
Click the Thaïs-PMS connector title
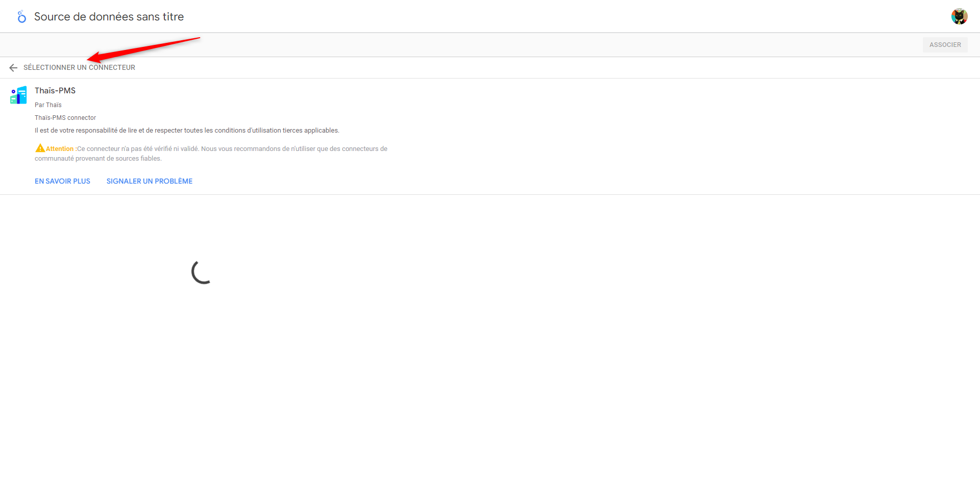click(55, 91)
